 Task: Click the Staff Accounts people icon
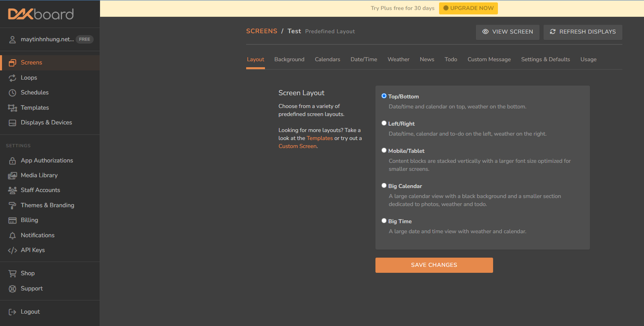(12, 190)
